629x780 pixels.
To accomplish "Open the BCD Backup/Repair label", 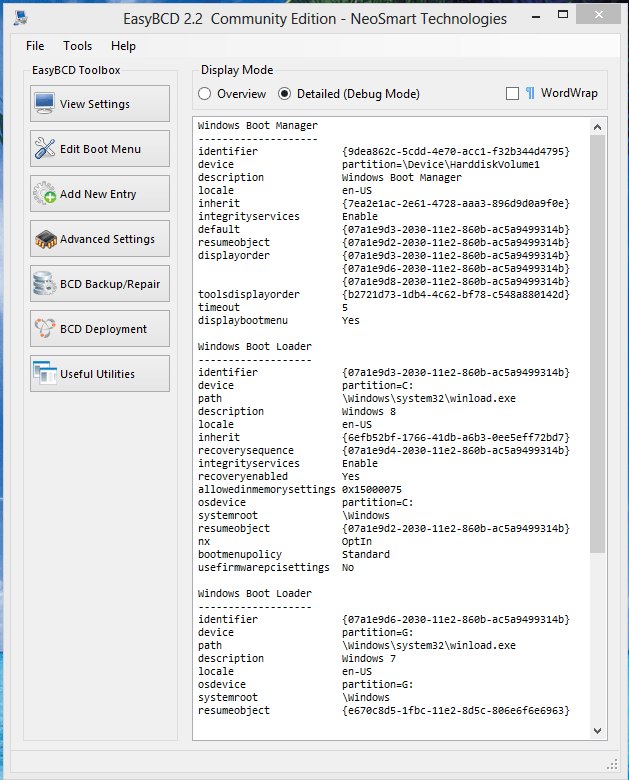I will click(109, 284).
